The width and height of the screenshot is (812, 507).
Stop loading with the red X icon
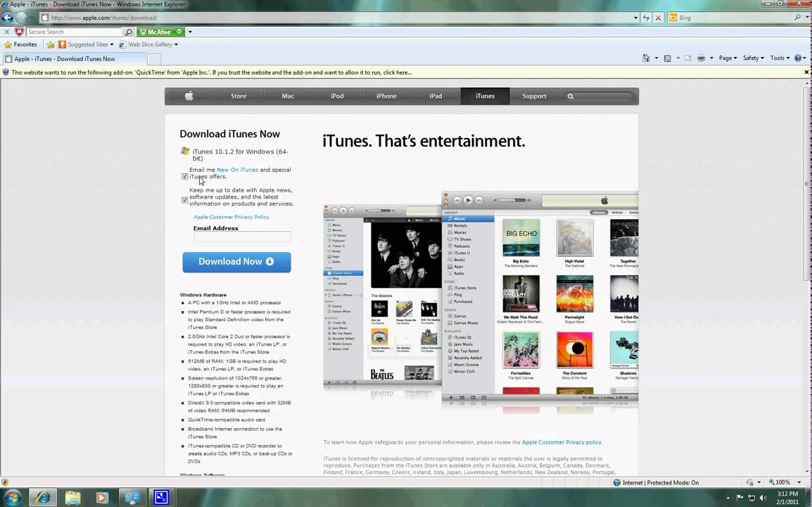point(658,18)
